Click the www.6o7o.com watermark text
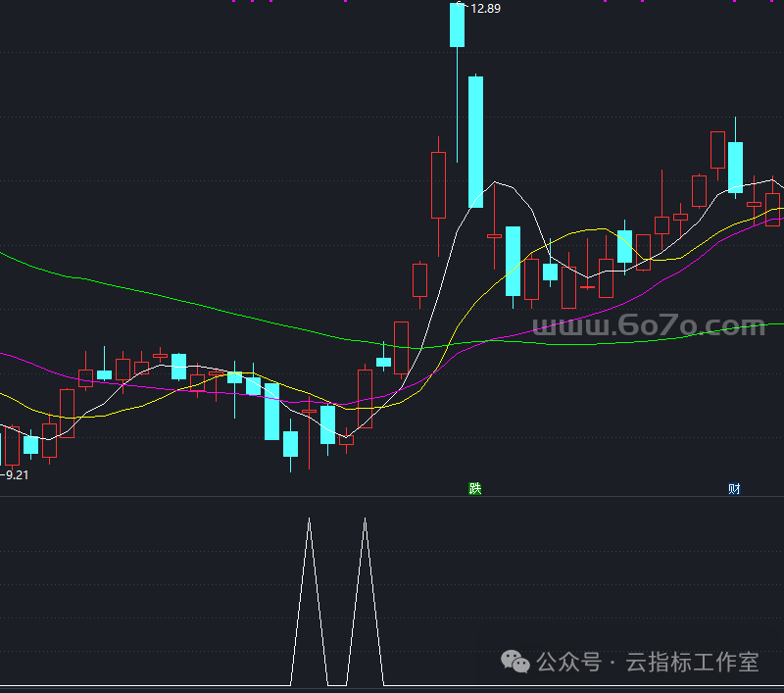The image size is (784, 693). click(x=648, y=325)
